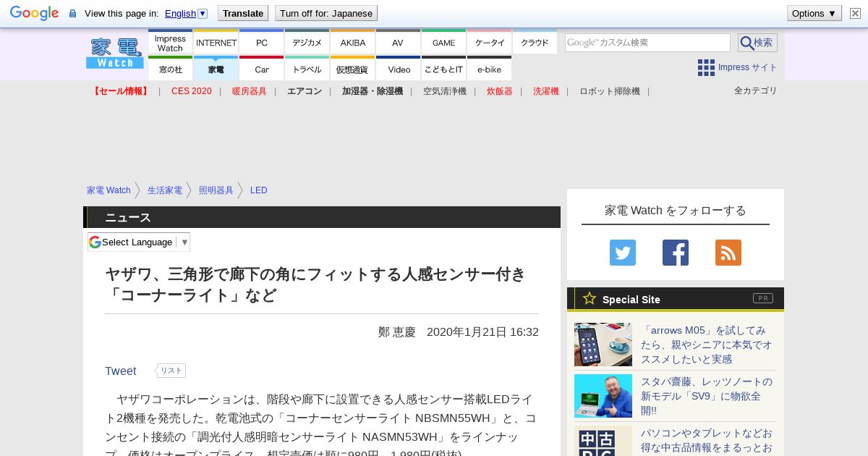Image resolution: width=868 pixels, height=456 pixels.
Task: Open the Twitter follow icon
Action: 623,253
